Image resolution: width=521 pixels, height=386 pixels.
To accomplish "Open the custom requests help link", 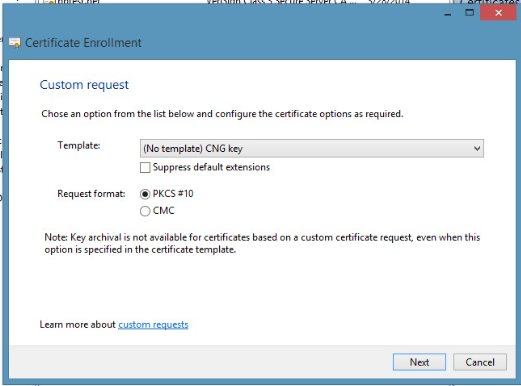I will click(x=153, y=325).
